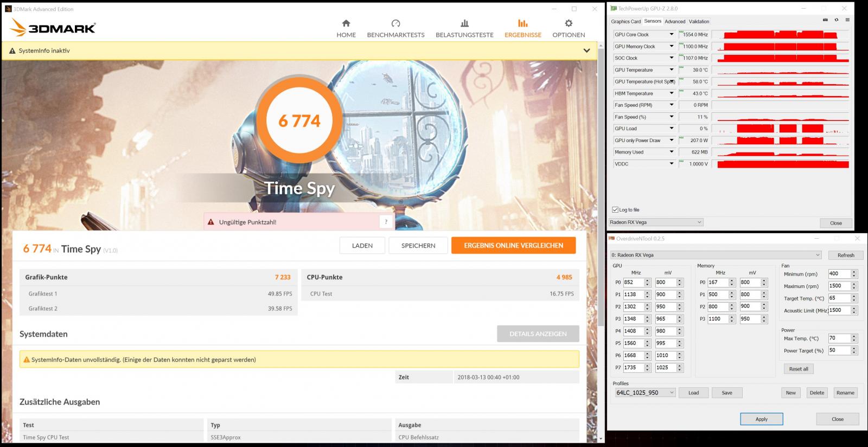Viewport: 868px width, 447px height.
Task: Open GPU selector dropdown in OverdriveNTool
Action: [716, 255]
